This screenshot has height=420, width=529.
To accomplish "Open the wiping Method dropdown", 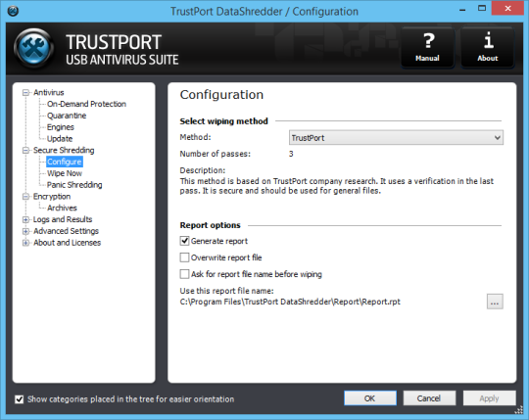I will tap(396, 137).
